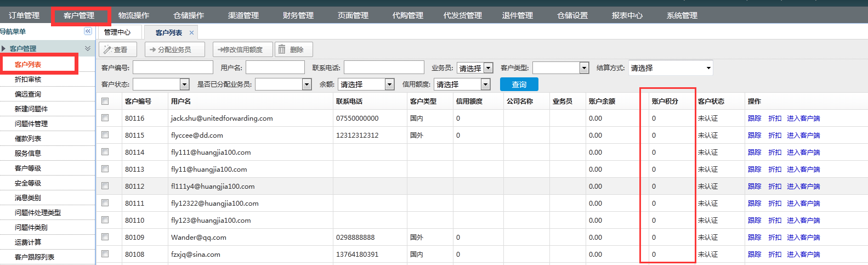Click 折扣 link for customer 80115

775,136
